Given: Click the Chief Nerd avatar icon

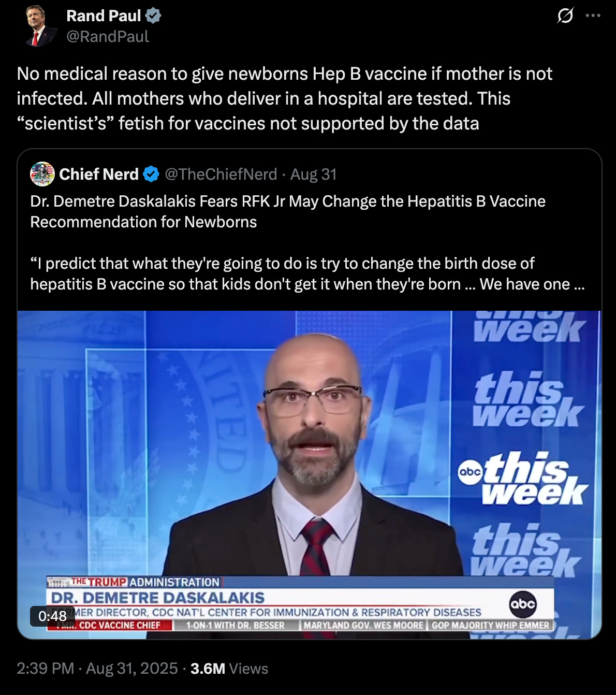Looking at the screenshot, I should [x=42, y=174].
